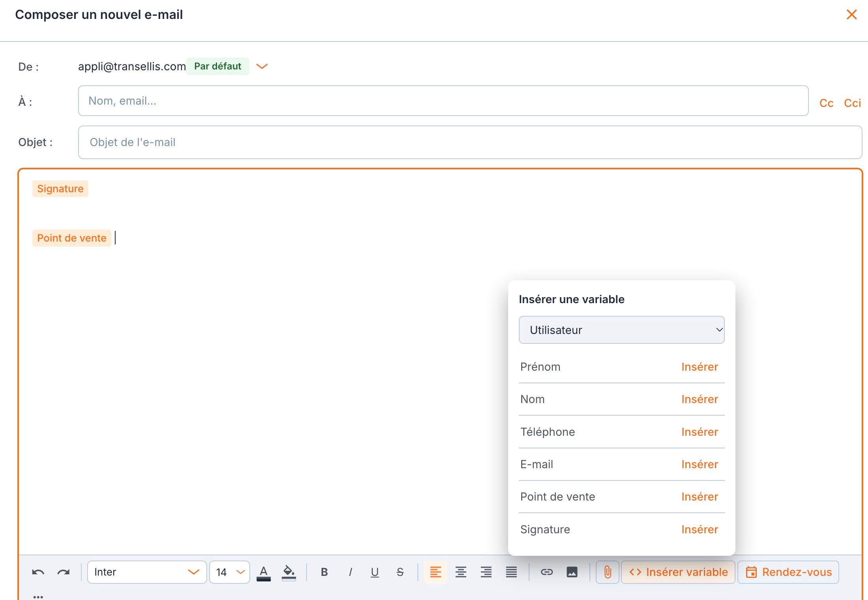Insert a hyperlink

pos(547,572)
